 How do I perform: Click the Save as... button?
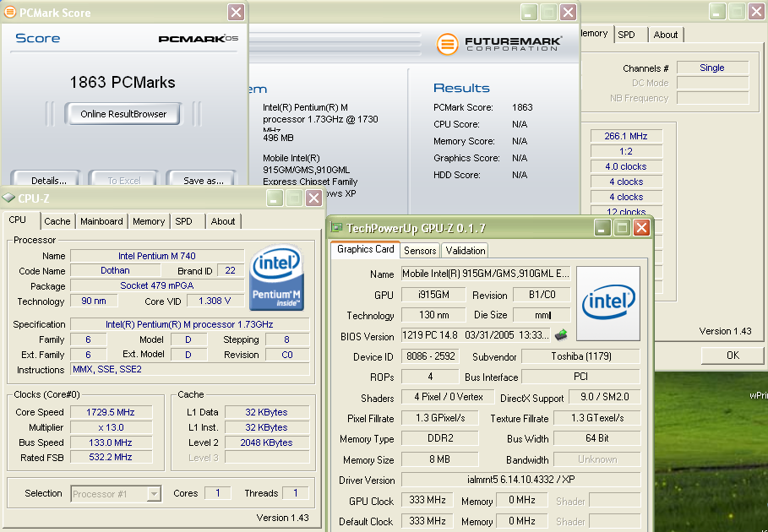[202, 179]
